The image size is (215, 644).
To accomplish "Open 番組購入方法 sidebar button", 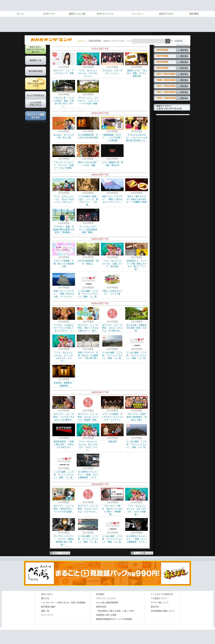I will coord(35,60).
